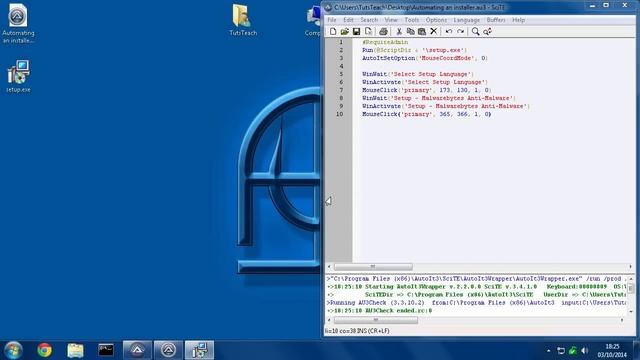640x360 pixels.
Task: Select the TutsTeach folder on desktop
Action: click(243, 20)
